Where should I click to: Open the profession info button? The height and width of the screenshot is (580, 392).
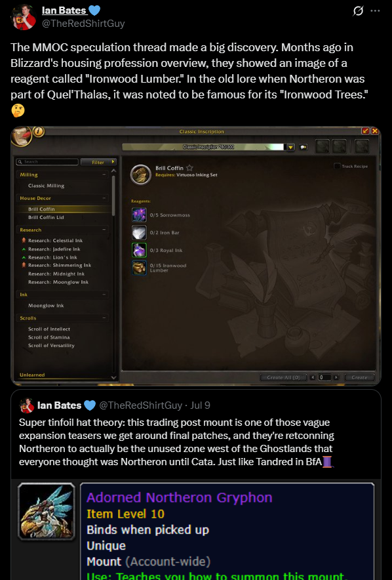[39, 131]
